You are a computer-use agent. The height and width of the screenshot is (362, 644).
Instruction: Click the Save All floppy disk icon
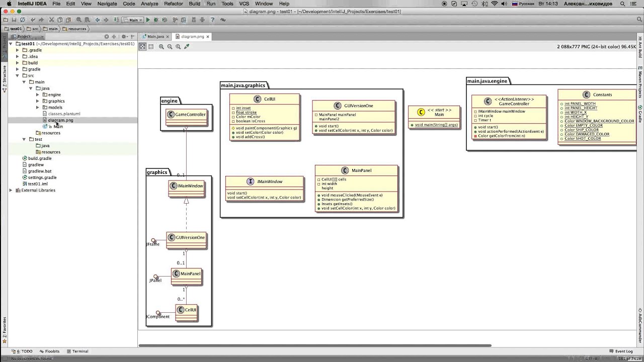click(15, 20)
